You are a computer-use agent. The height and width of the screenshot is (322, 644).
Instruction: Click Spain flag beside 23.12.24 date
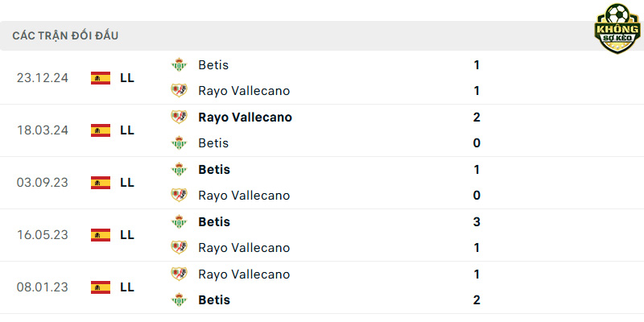coord(101,78)
